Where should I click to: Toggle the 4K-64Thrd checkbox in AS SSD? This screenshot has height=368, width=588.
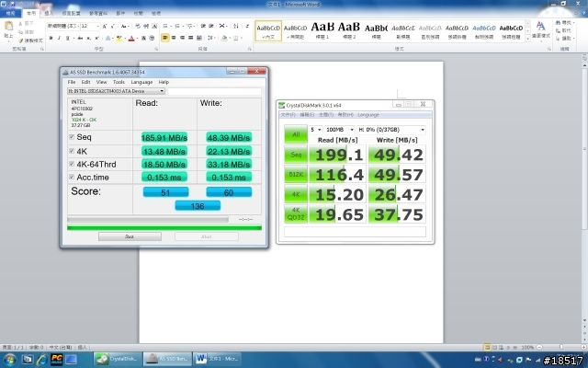tap(72, 164)
